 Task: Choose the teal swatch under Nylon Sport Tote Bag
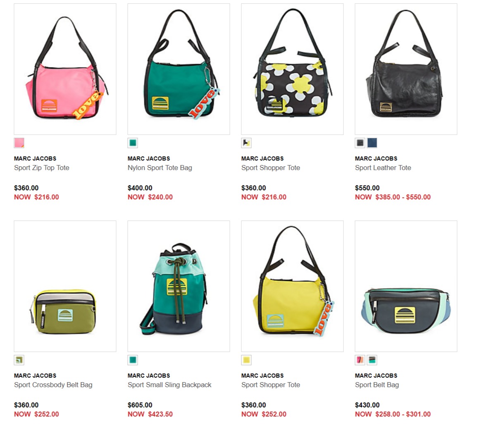[133, 143]
